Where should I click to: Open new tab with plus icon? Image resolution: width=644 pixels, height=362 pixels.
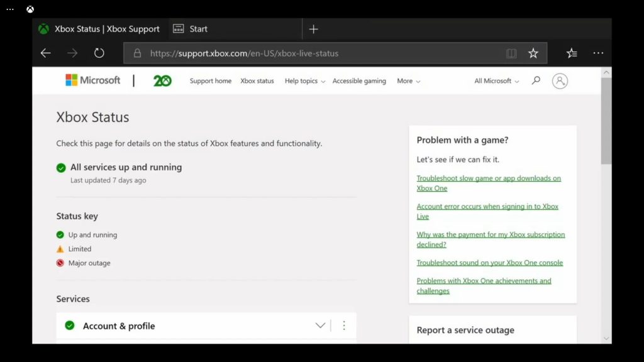coord(313,29)
